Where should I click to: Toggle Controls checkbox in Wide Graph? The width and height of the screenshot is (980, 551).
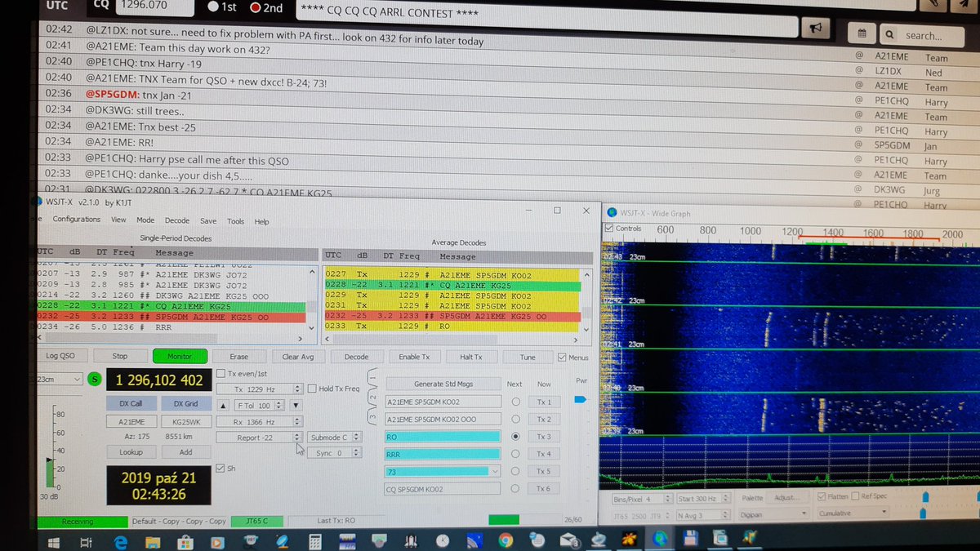click(x=608, y=229)
